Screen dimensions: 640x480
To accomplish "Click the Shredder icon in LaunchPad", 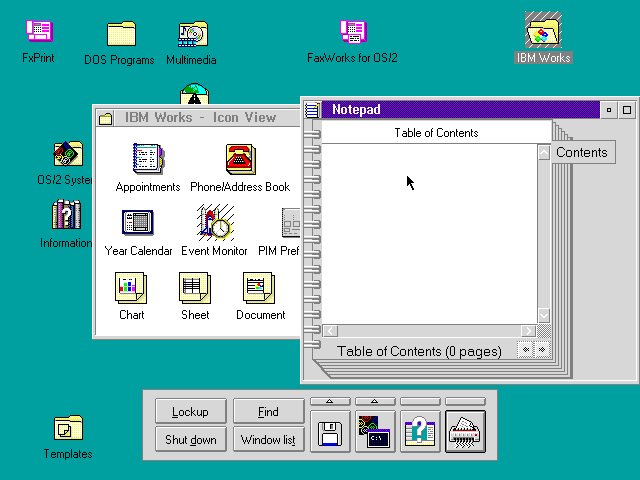I will (465, 432).
